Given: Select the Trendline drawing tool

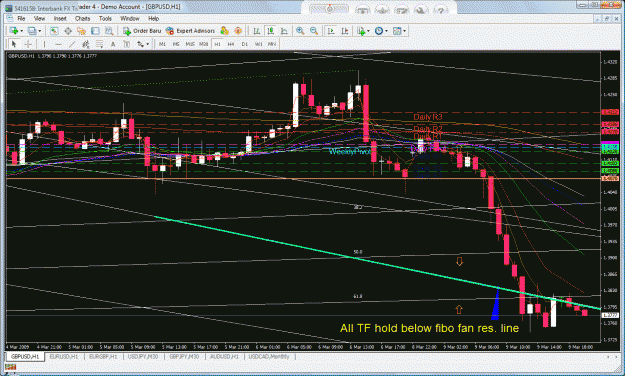Looking at the screenshot, I should [x=72, y=44].
